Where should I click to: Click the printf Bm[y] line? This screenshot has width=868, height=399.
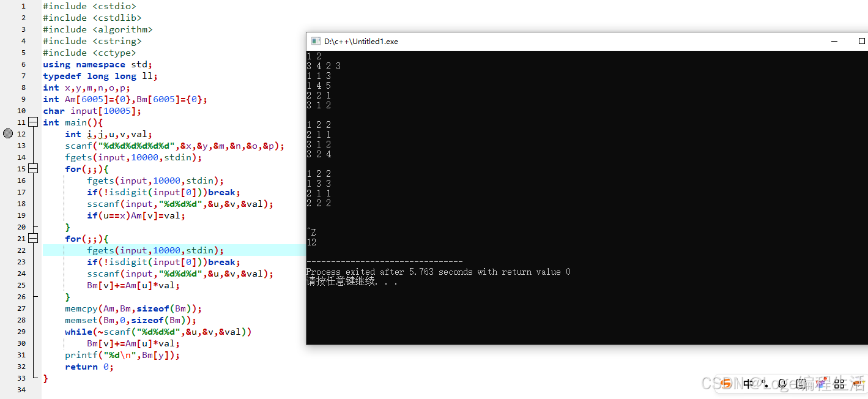(x=122, y=355)
